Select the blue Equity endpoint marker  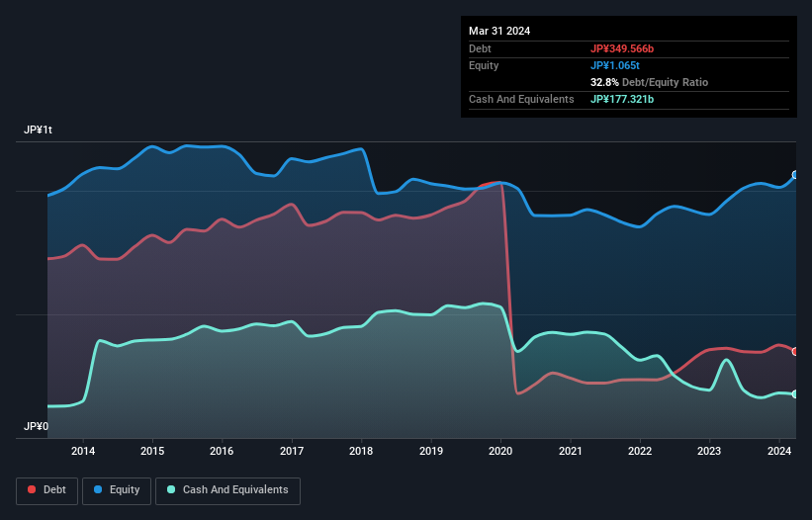coord(795,175)
